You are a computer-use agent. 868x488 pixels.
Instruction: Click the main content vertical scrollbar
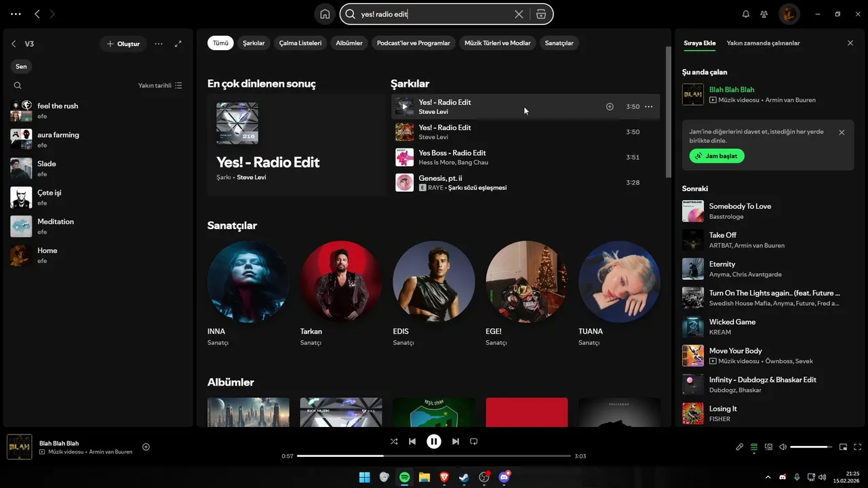pyautogui.click(x=669, y=112)
